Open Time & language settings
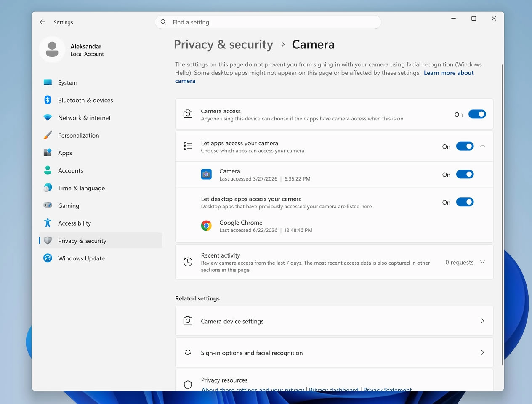 [100, 188]
